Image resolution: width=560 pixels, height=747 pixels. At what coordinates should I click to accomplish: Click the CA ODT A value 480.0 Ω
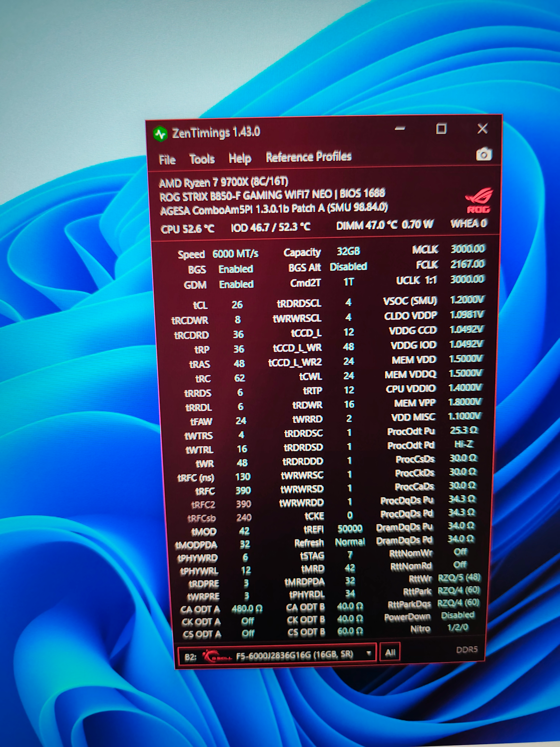click(x=247, y=609)
